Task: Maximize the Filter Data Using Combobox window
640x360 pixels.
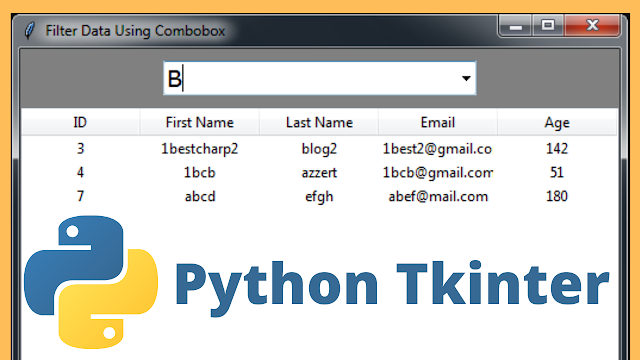Action: tap(548, 26)
